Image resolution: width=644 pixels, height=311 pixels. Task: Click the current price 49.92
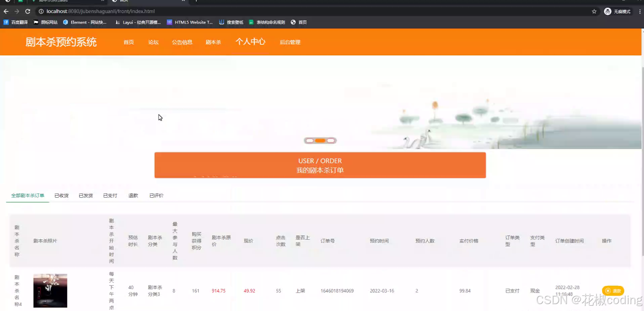pos(249,291)
